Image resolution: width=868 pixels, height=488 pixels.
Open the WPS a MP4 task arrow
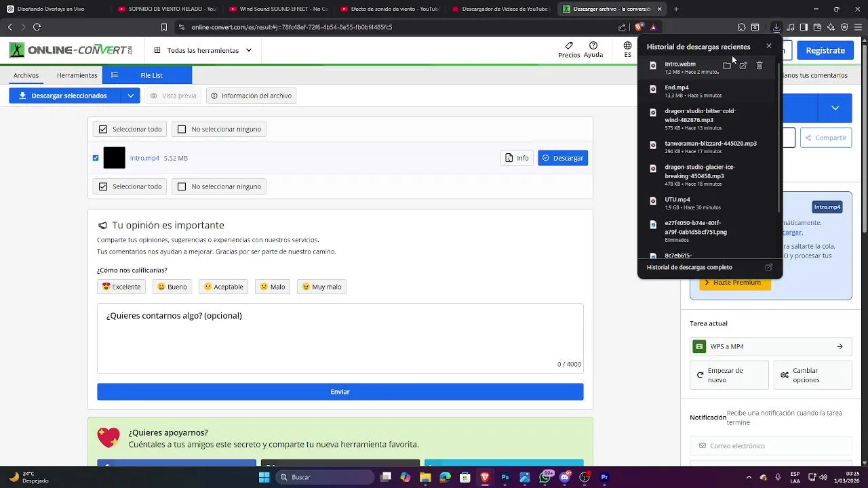pyautogui.click(x=840, y=346)
